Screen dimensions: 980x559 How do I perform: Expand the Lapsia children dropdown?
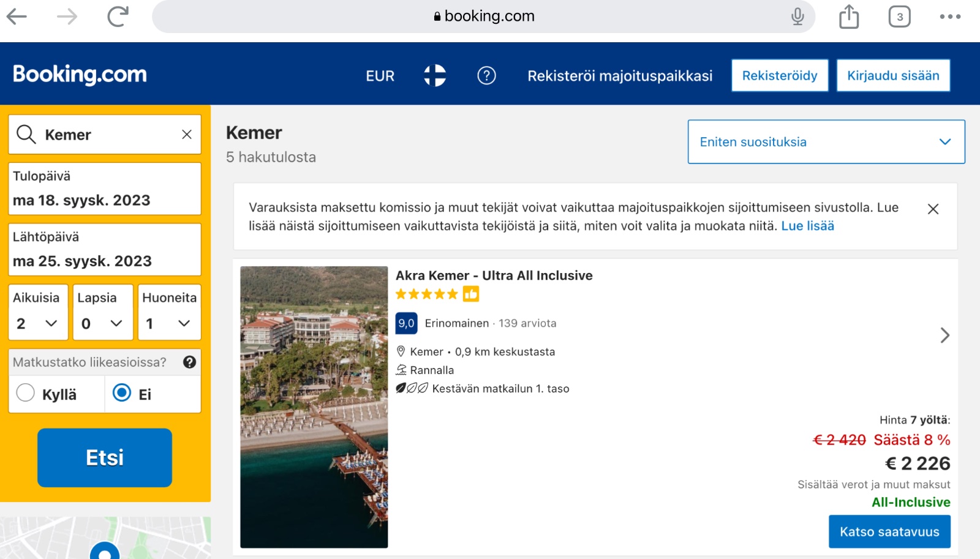103,312
